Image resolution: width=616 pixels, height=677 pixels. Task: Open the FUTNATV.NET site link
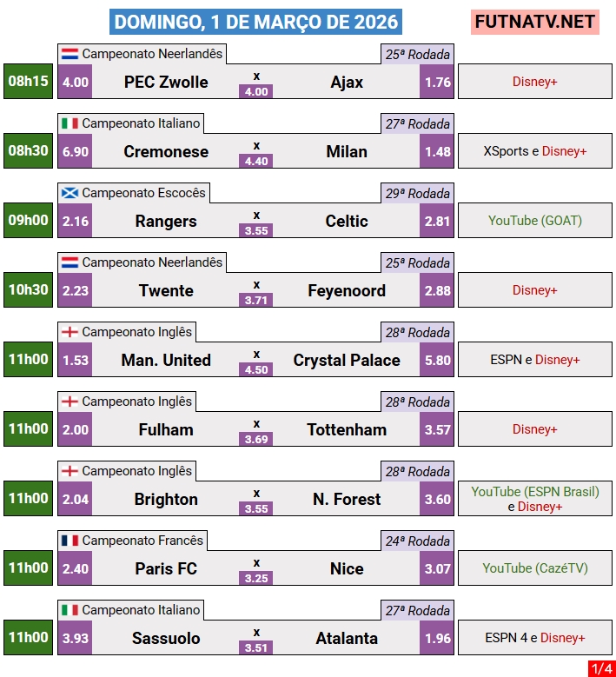click(535, 22)
